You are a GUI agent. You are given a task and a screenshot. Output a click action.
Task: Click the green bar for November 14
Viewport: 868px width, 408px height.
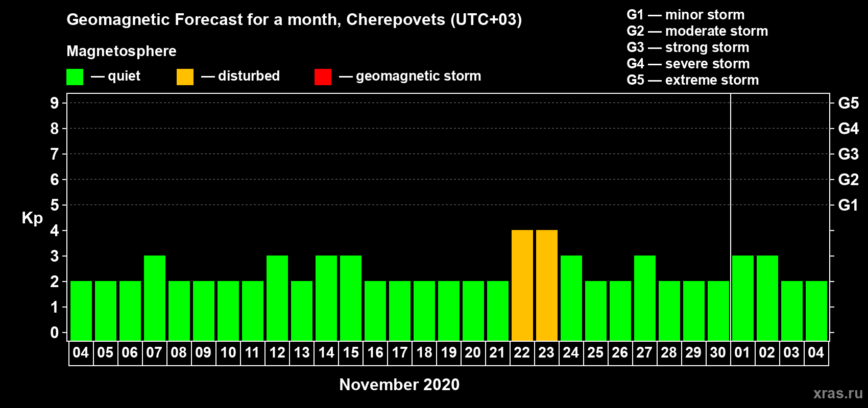(326, 298)
